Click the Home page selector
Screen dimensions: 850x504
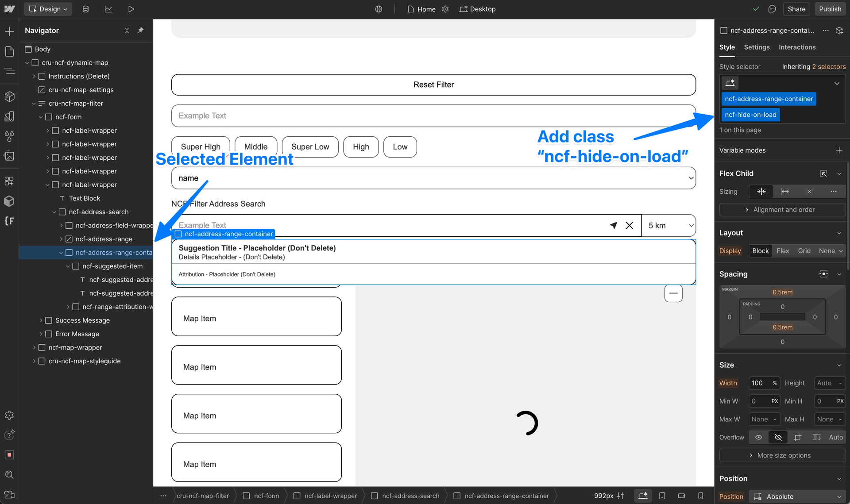click(x=422, y=9)
